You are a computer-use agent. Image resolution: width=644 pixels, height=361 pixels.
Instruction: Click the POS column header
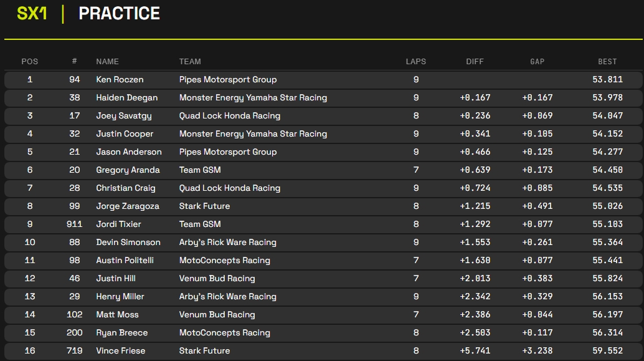click(x=30, y=61)
